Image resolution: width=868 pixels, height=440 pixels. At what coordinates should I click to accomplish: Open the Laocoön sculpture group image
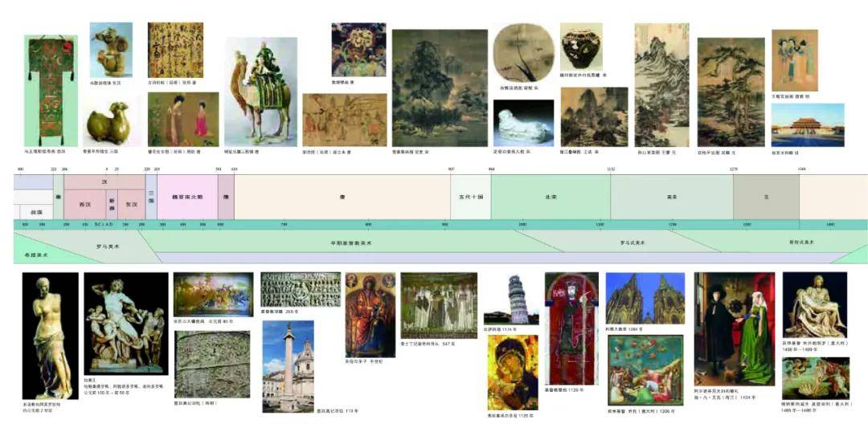pyautogui.click(x=126, y=324)
